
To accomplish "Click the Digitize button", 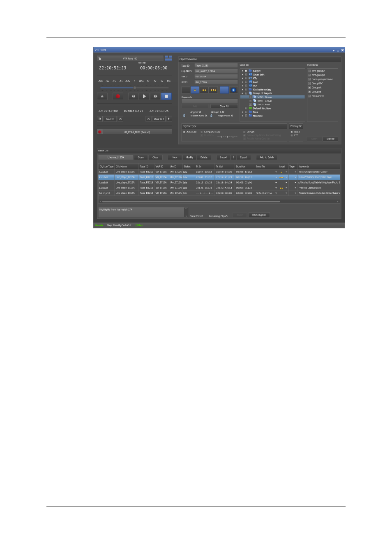I will tap(330, 139).
